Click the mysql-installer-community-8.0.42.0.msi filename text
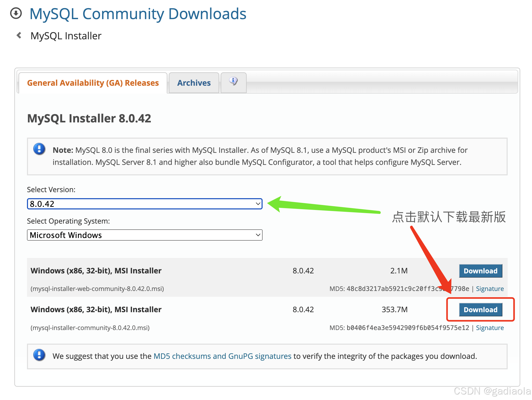Screen dimensions: 532x400 (90, 328)
